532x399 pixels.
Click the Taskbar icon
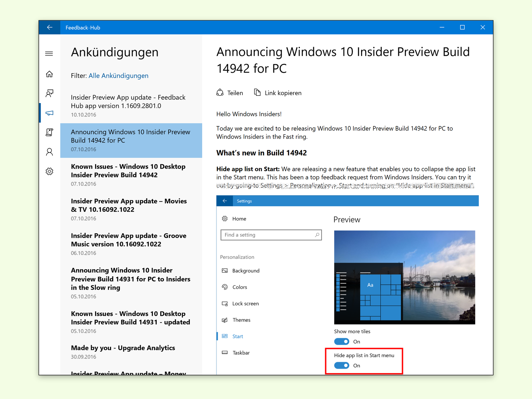(x=225, y=352)
